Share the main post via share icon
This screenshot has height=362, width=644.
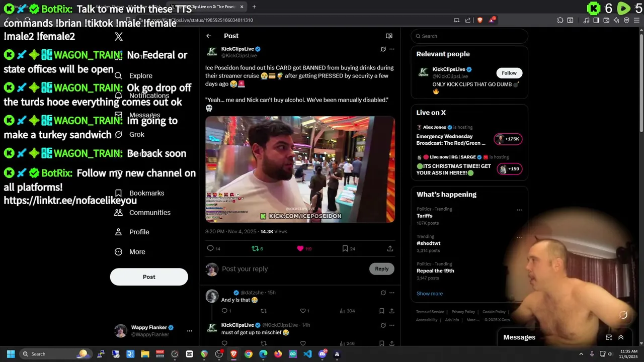[390, 248]
